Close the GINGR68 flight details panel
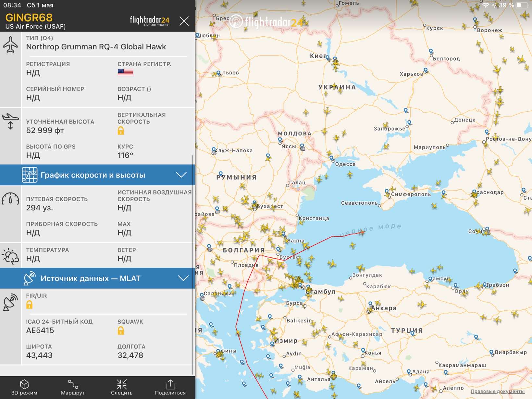532x399 pixels. click(x=184, y=21)
